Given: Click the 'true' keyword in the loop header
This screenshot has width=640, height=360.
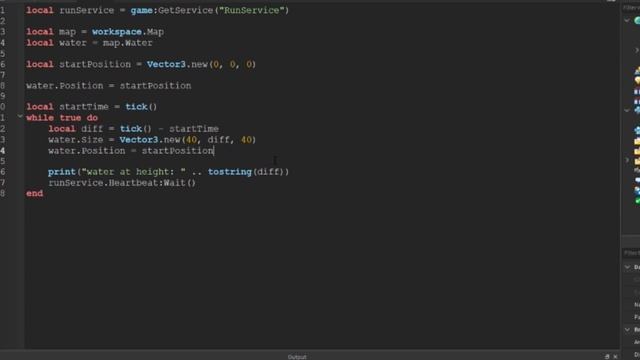Looking at the screenshot, I should click(70, 118).
